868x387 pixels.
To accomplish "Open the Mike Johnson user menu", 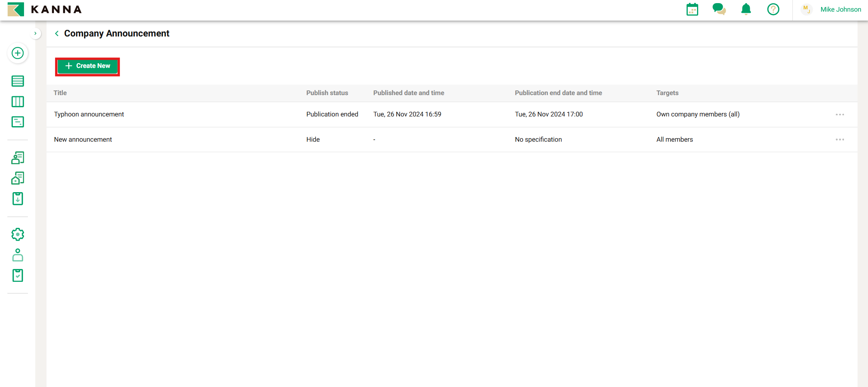I will click(840, 9).
